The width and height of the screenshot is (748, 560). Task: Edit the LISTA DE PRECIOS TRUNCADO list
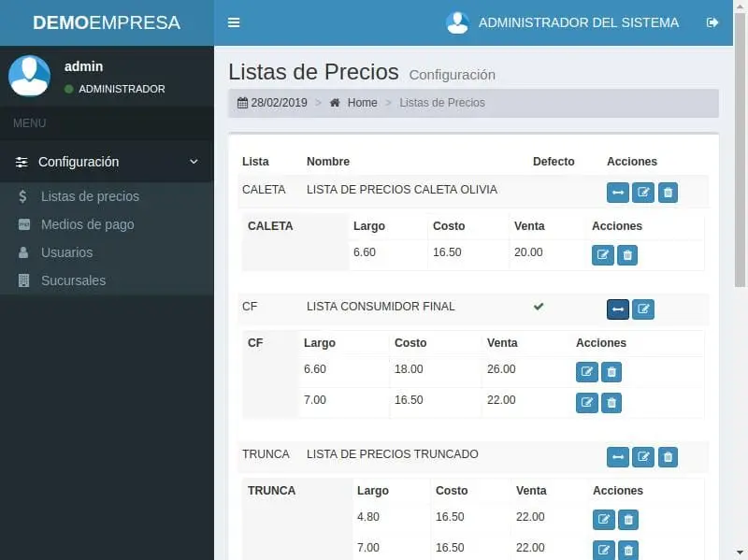pos(643,457)
